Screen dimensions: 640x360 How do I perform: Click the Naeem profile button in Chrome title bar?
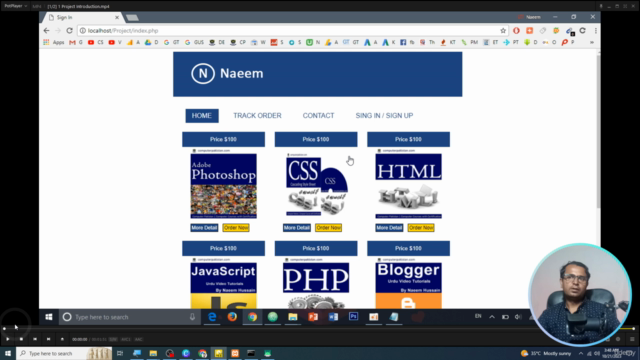(x=529, y=17)
